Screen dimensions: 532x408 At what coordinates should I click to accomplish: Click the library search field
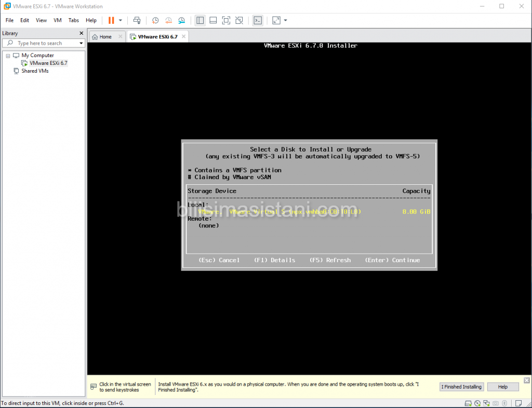[x=44, y=43]
